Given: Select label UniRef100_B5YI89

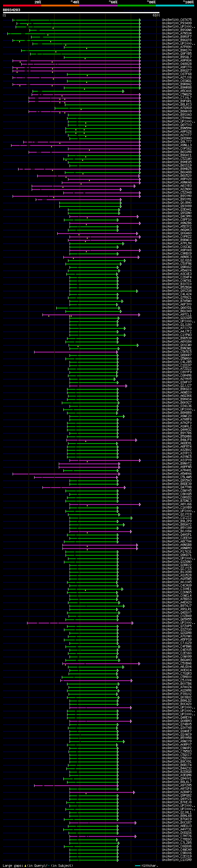Looking at the screenshot, I should (x=177, y=528).
